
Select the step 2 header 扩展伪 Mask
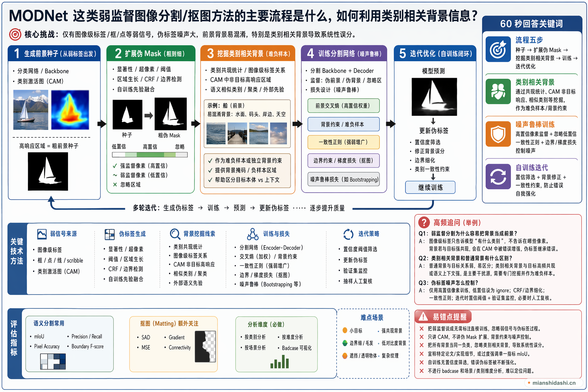[151, 53]
